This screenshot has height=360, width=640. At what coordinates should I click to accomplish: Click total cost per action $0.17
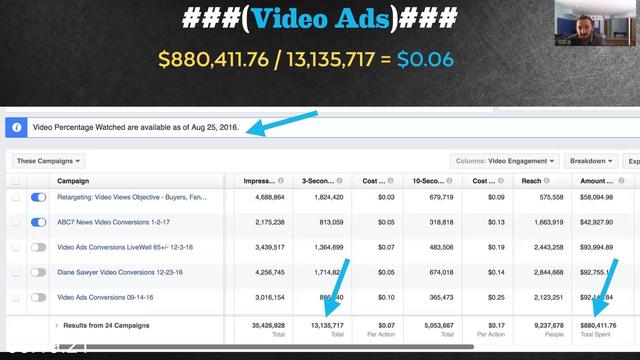point(496,325)
